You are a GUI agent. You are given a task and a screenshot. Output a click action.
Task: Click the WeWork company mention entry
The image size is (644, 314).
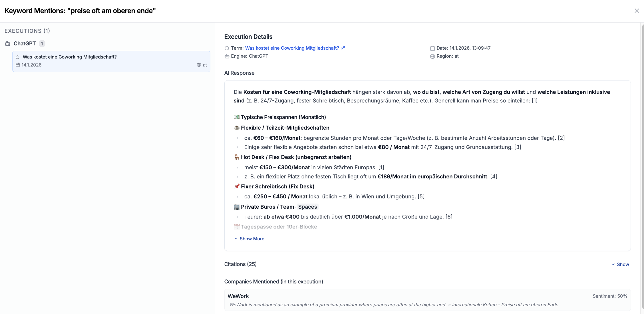[427, 300]
